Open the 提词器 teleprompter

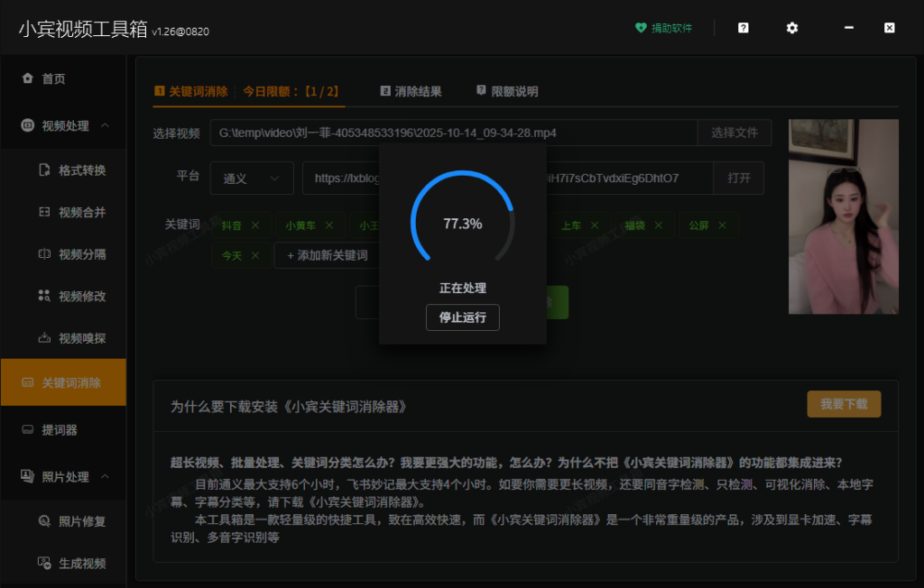60,430
